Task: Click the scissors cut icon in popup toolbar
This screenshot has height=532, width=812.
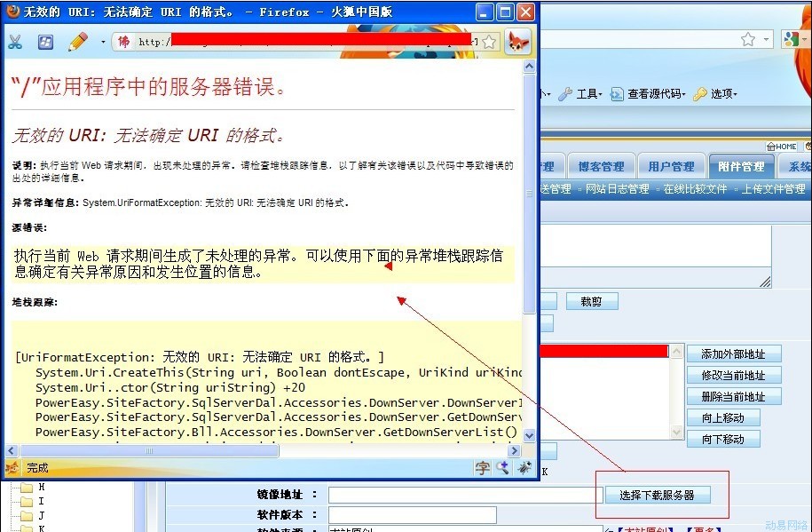Action: point(15,42)
